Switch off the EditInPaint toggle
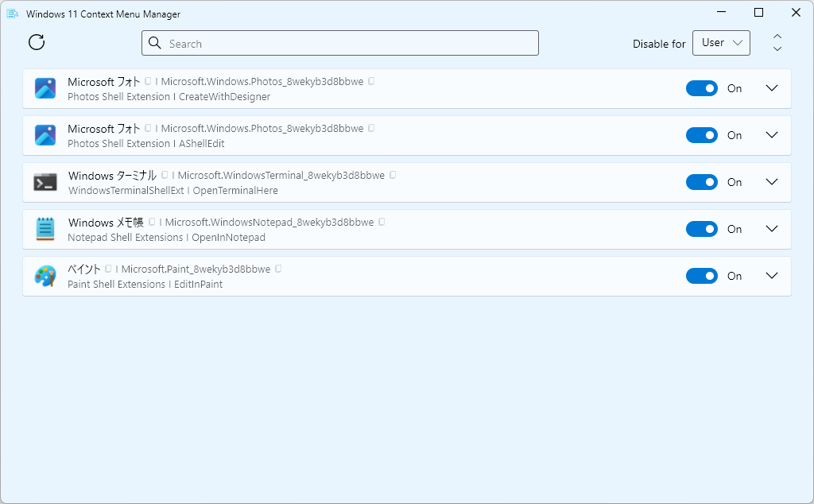This screenshot has width=814, height=504. 701,276
